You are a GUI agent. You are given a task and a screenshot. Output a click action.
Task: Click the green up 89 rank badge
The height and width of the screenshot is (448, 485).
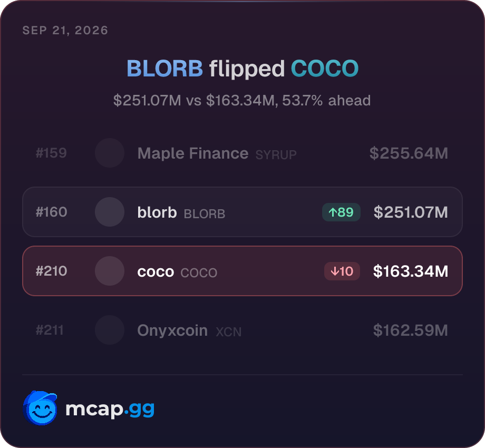[x=341, y=212]
